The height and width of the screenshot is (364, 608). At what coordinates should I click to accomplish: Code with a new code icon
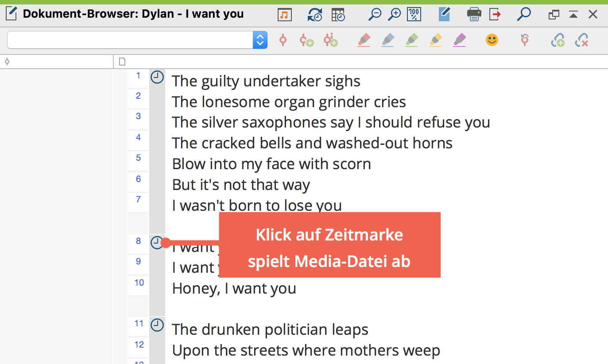(306, 40)
